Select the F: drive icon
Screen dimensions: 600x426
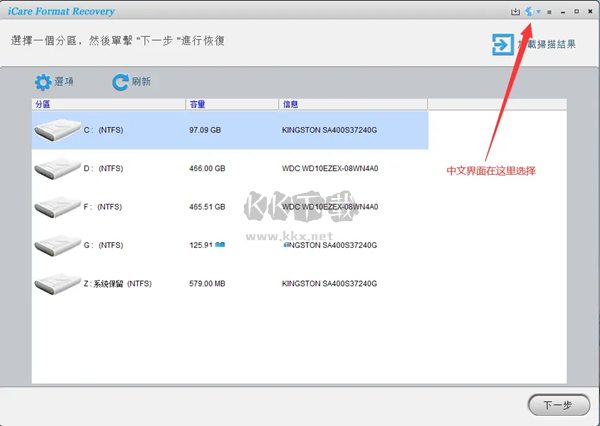[x=56, y=206]
